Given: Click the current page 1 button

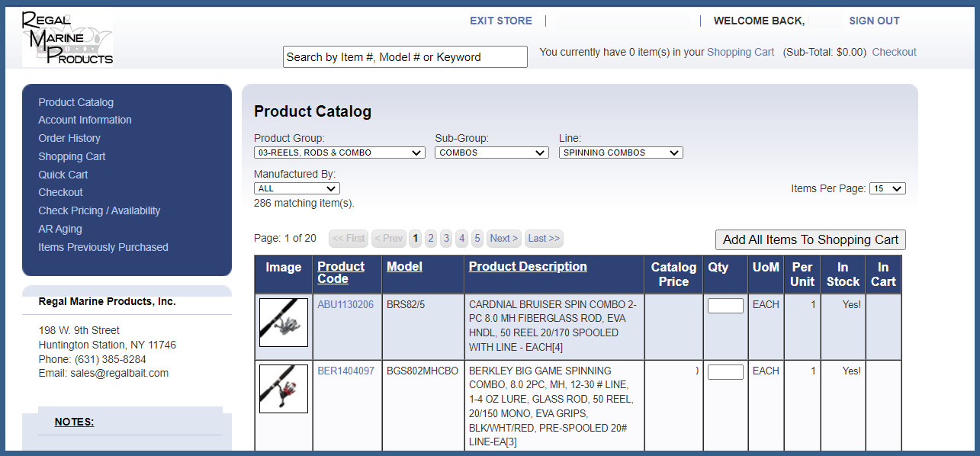Looking at the screenshot, I should coord(415,239).
